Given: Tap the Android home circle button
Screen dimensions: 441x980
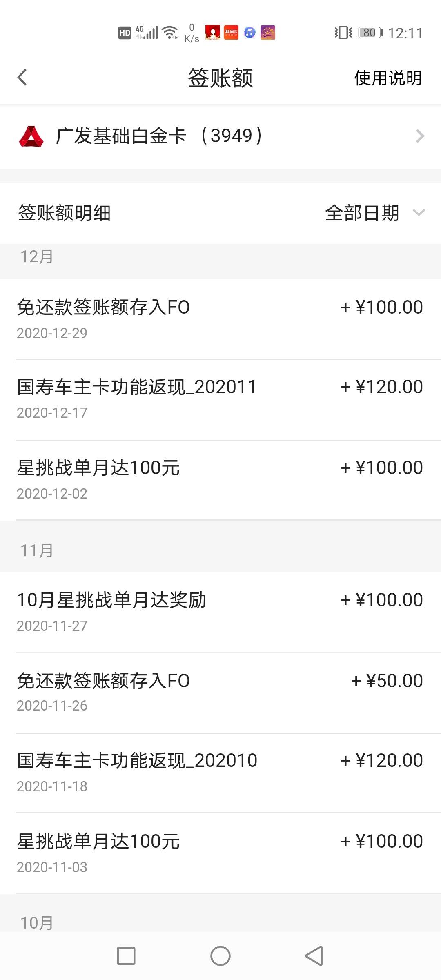Looking at the screenshot, I should [x=220, y=956].
